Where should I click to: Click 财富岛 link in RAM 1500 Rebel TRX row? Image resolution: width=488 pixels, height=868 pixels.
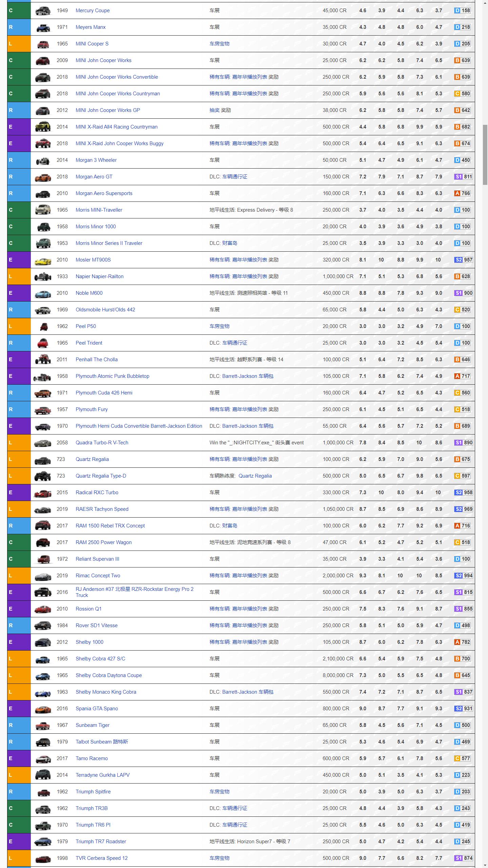click(229, 526)
